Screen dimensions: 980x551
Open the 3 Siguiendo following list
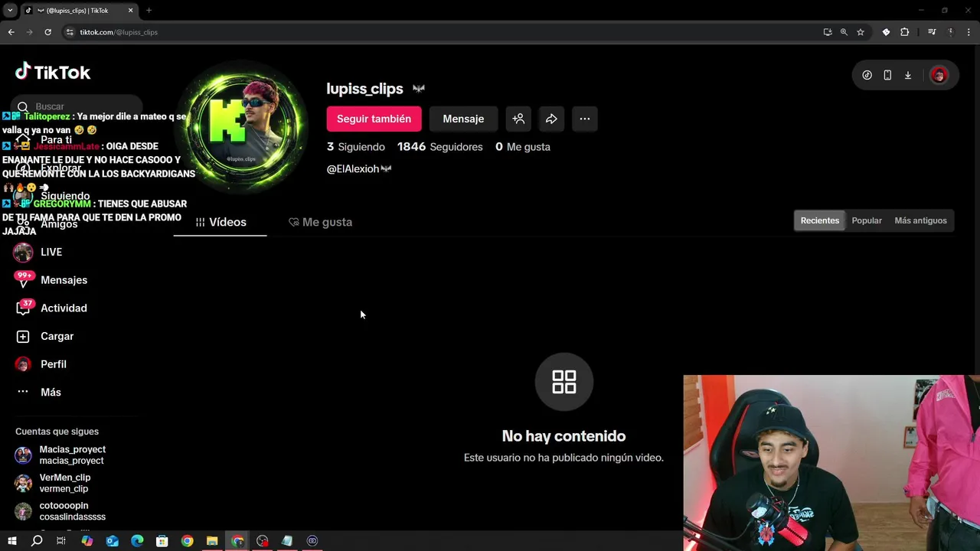[x=356, y=147]
